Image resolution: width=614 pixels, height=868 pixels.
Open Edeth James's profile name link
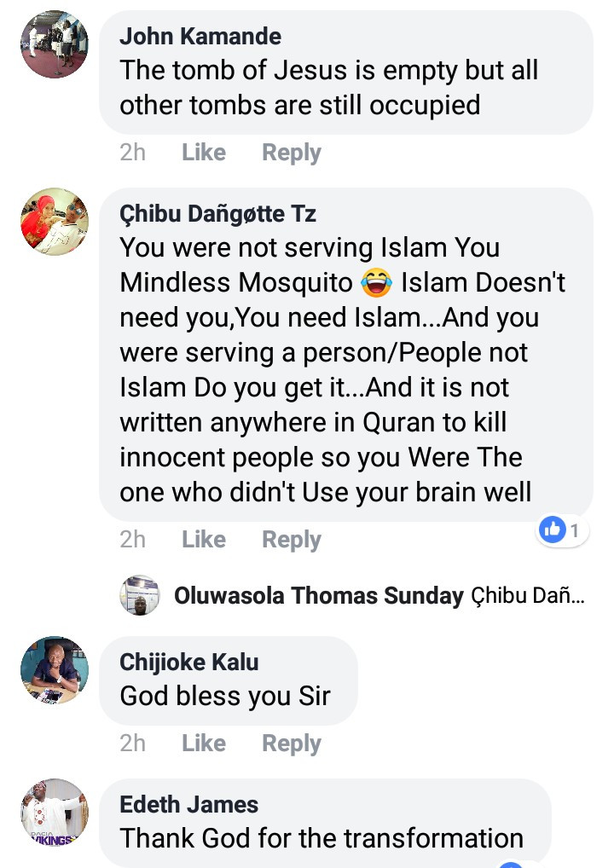189,804
